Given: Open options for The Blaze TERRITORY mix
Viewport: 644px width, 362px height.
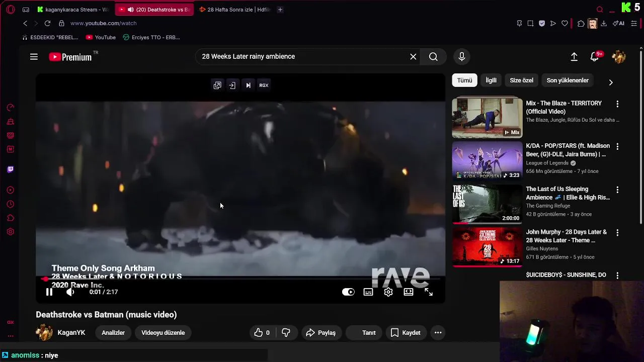Looking at the screenshot, I should [x=617, y=104].
